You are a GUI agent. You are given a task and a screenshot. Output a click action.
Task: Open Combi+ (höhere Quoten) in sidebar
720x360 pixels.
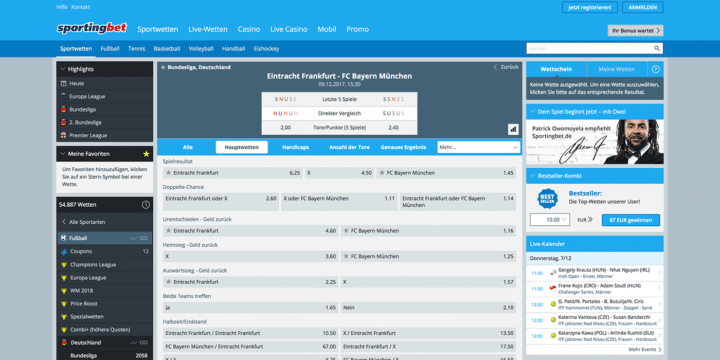click(100, 330)
